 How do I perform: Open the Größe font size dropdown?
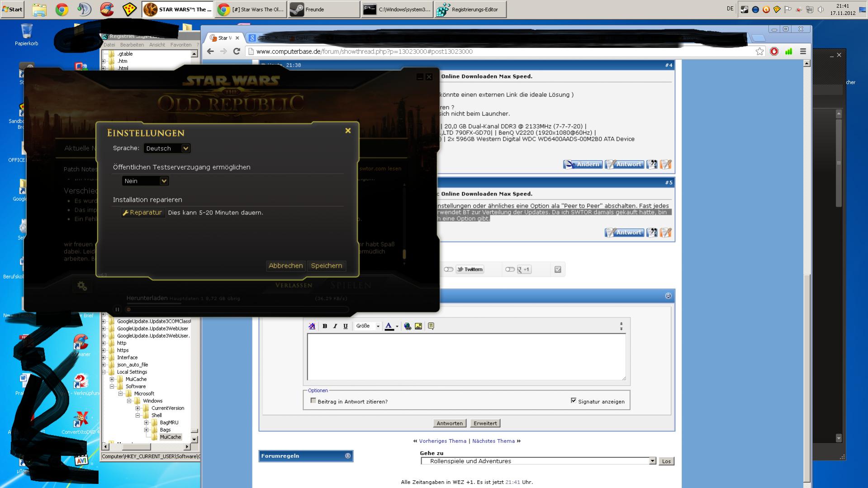(368, 326)
